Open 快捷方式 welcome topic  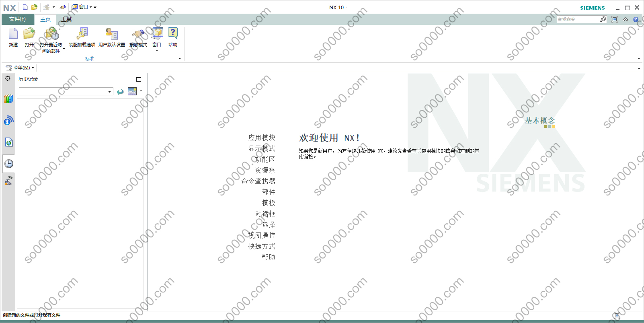coord(262,246)
